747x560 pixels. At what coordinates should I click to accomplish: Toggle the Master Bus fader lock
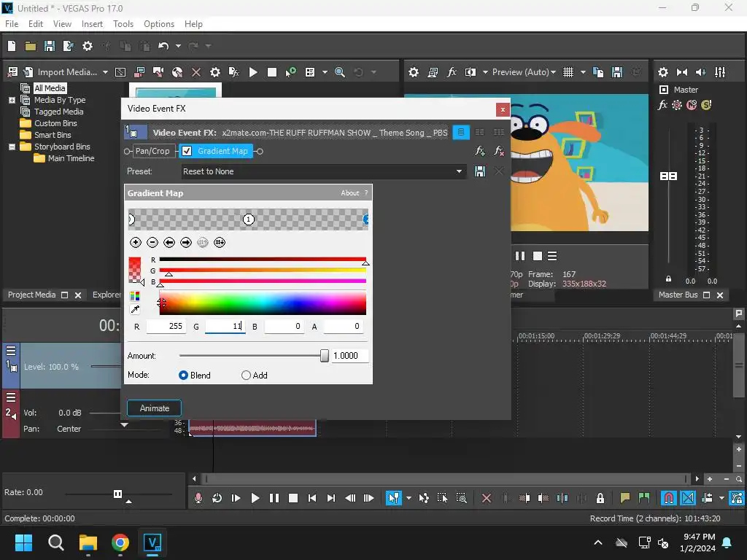(x=668, y=279)
